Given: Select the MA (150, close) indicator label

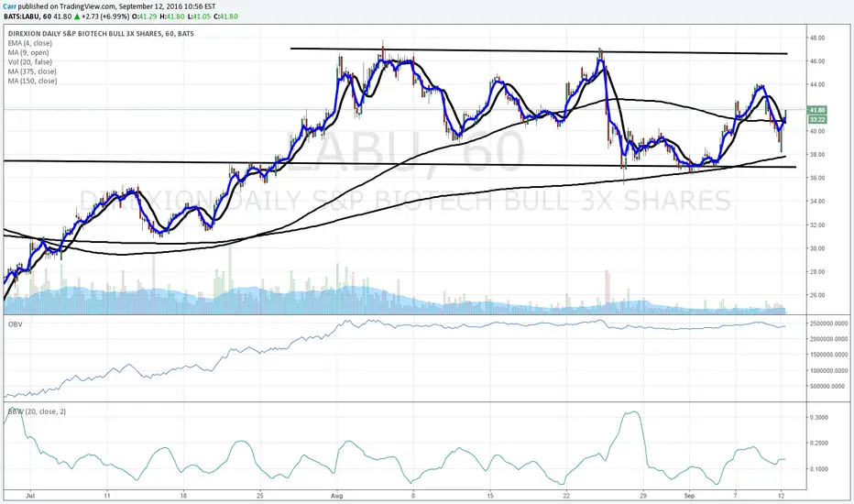Looking at the screenshot, I should pyautogui.click(x=32, y=81).
